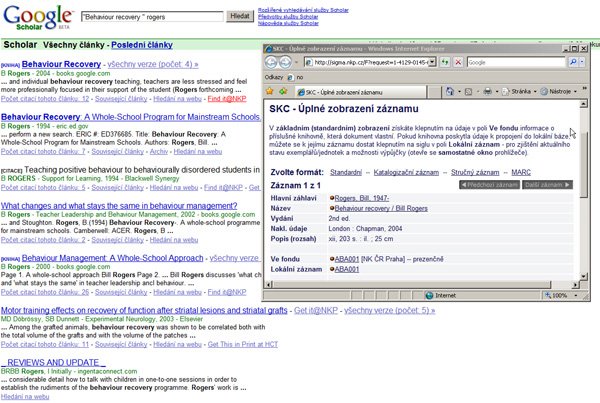This screenshot has height=403, width=600.
Task: Click the Get it@NKP link
Action: point(316,310)
